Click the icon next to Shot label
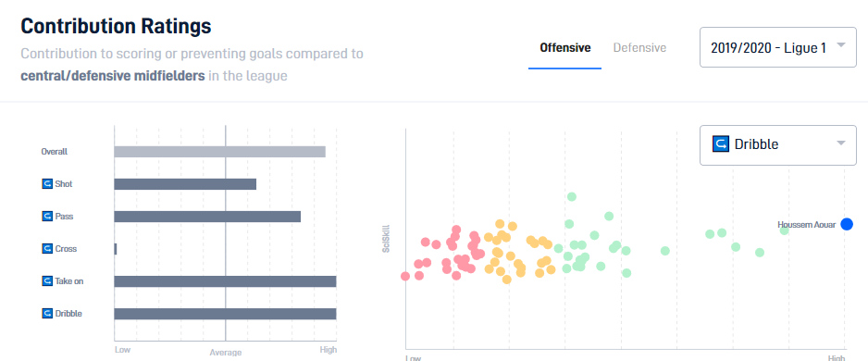The width and height of the screenshot is (868, 361). (47, 184)
